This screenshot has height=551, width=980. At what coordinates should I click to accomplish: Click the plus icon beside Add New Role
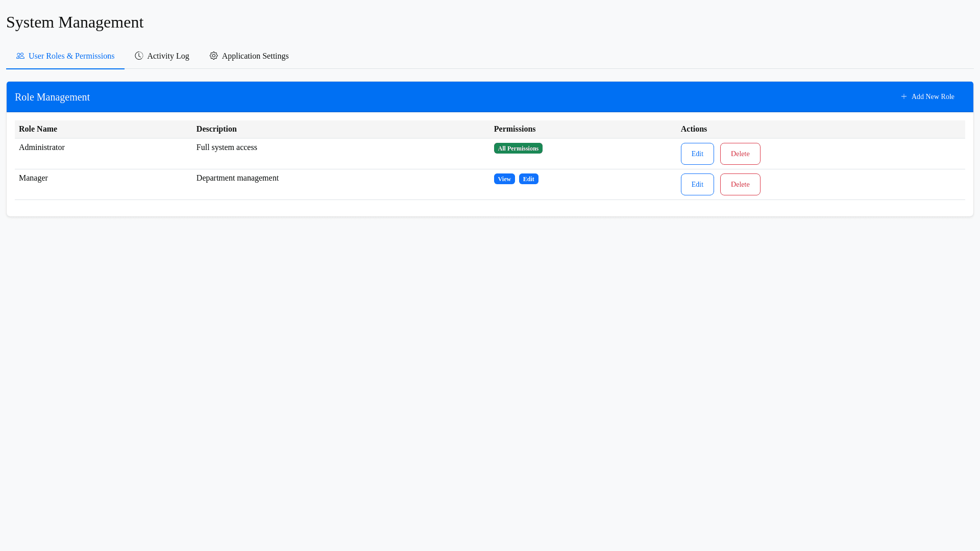pyautogui.click(x=904, y=97)
